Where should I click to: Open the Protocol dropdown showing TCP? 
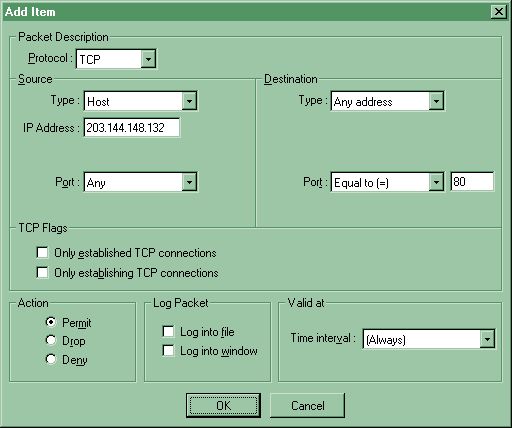click(x=116, y=59)
